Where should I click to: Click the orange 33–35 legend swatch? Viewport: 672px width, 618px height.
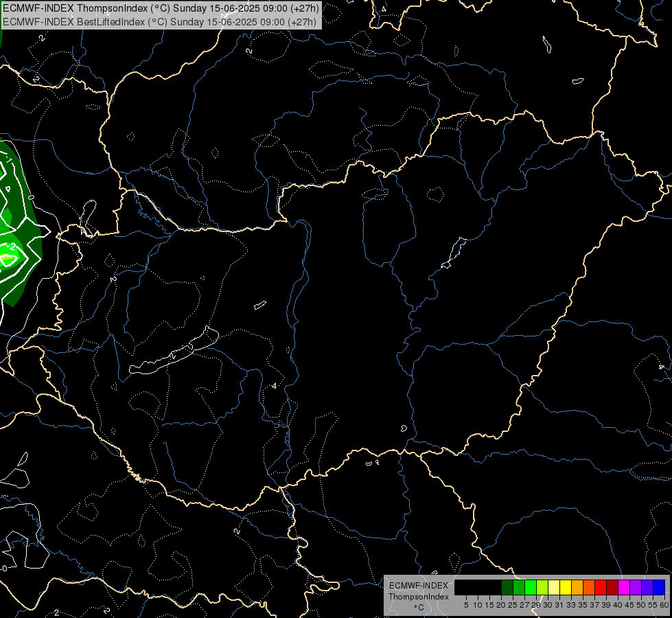click(x=577, y=587)
